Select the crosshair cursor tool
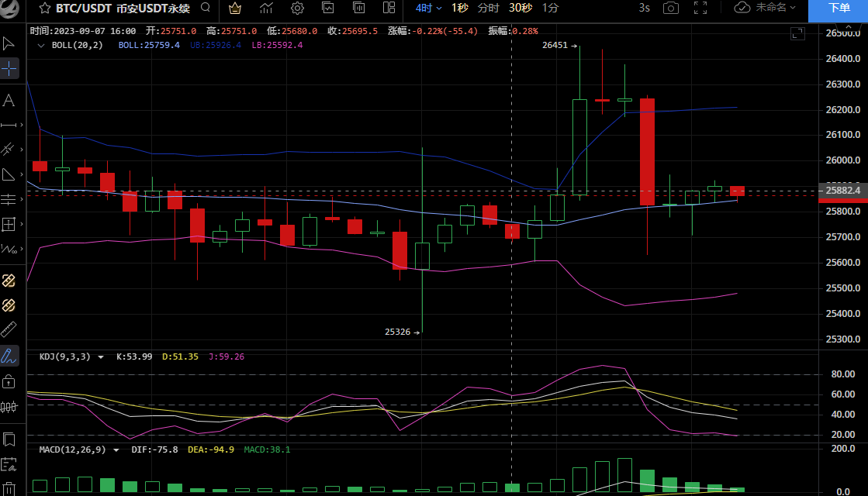The width and height of the screenshot is (868, 496). pyautogui.click(x=9, y=69)
